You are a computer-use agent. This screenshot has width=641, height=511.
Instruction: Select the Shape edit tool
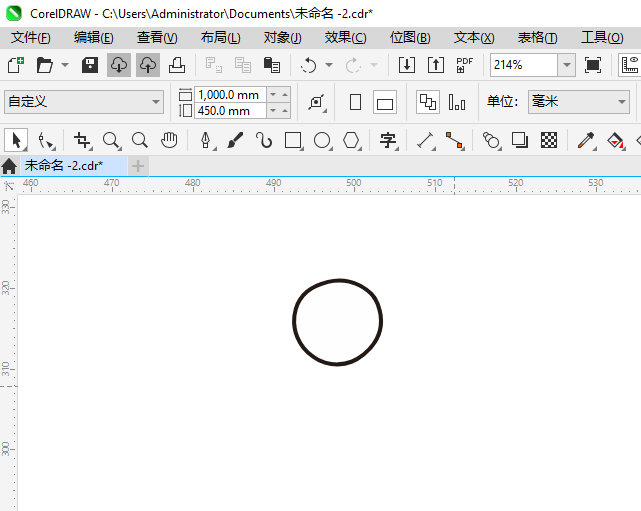(x=46, y=140)
